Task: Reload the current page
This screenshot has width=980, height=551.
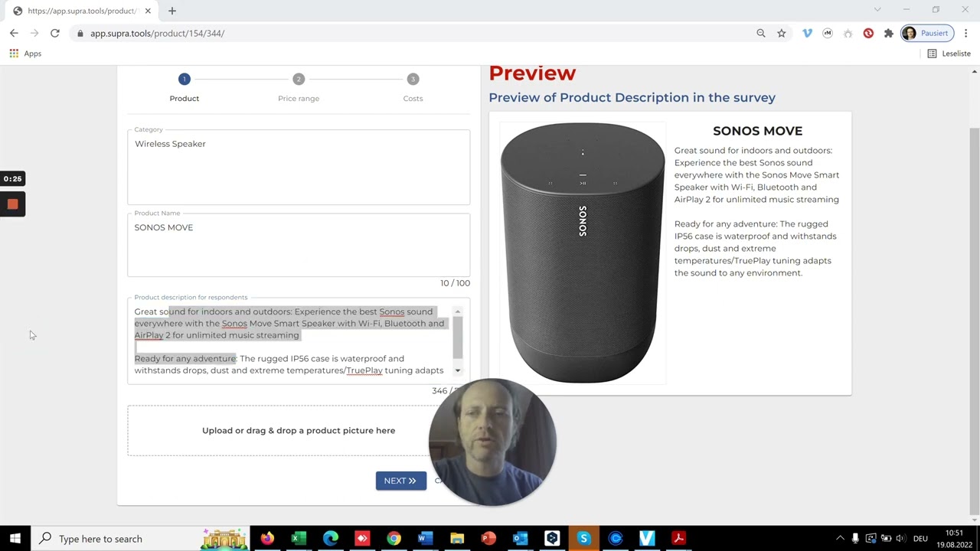Action: (x=55, y=33)
